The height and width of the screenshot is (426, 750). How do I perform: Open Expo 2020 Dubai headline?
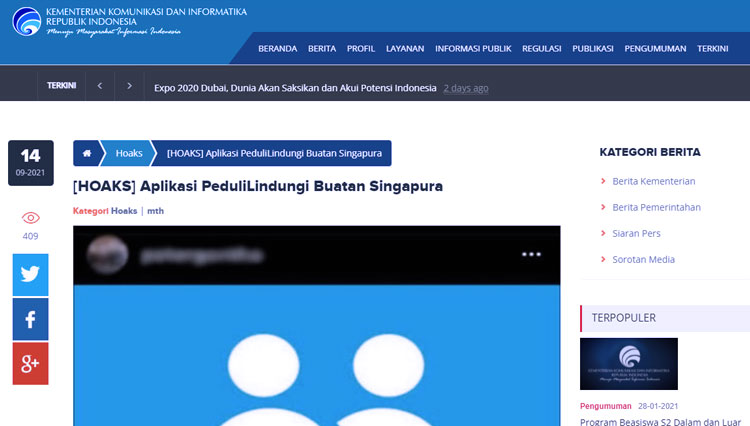pos(295,88)
